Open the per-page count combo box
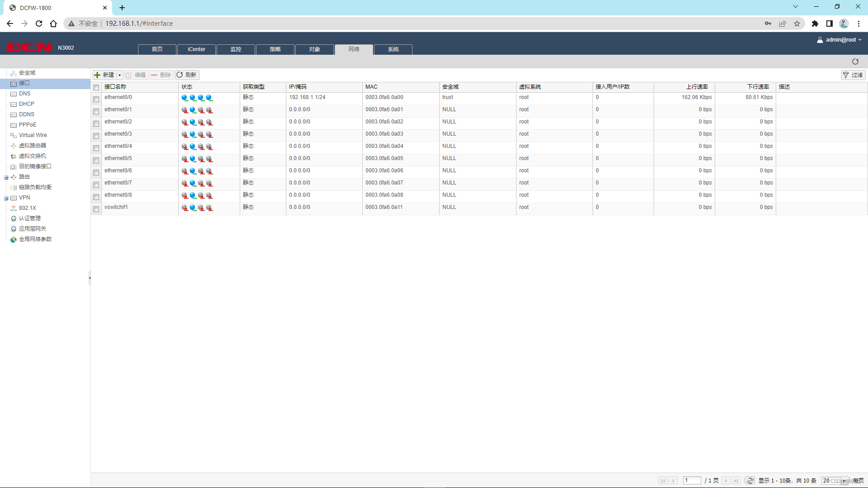The height and width of the screenshot is (488, 868). [835, 480]
